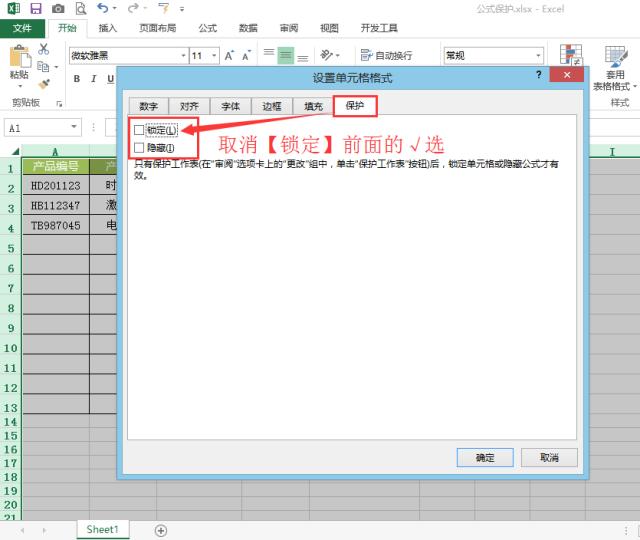Switch to the 开发工具 Developer tab

(379, 28)
